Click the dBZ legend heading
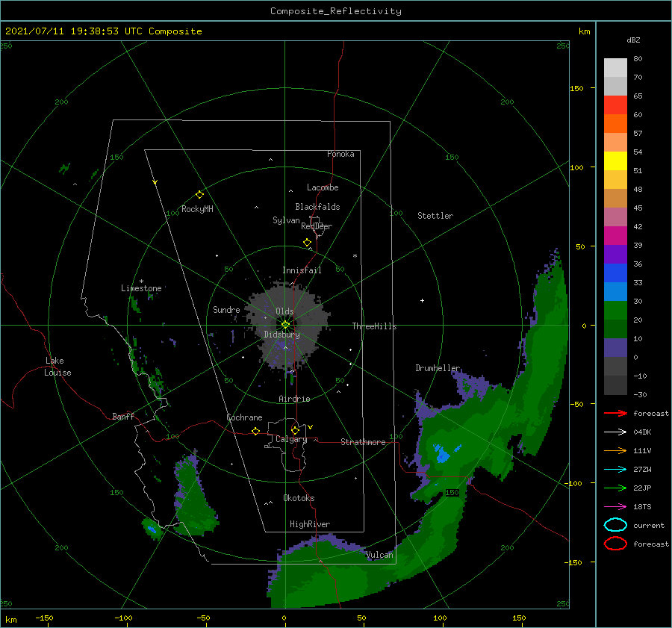Screen dimensions: 672x628 point(633,40)
